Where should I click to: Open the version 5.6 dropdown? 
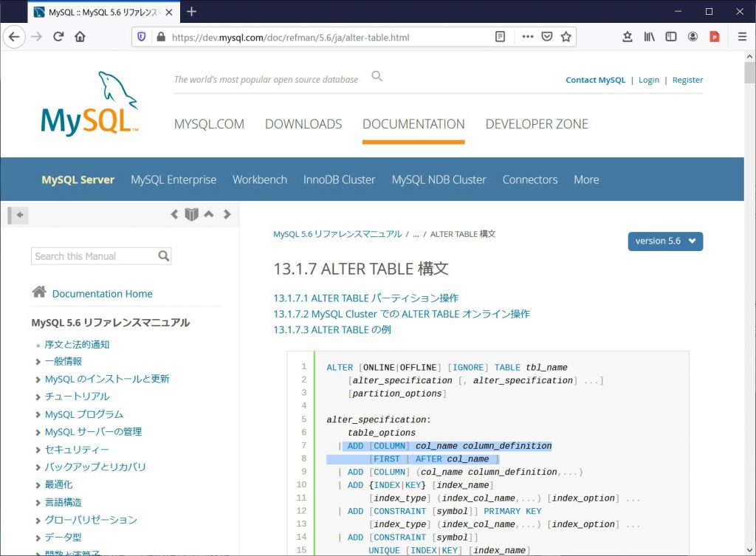tap(664, 241)
